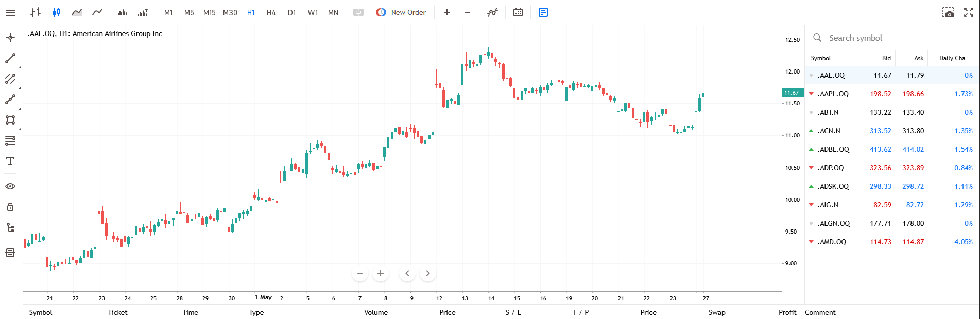The width and height of the screenshot is (980, 319).
Task: Switch to line chart style
Action: 97,12
